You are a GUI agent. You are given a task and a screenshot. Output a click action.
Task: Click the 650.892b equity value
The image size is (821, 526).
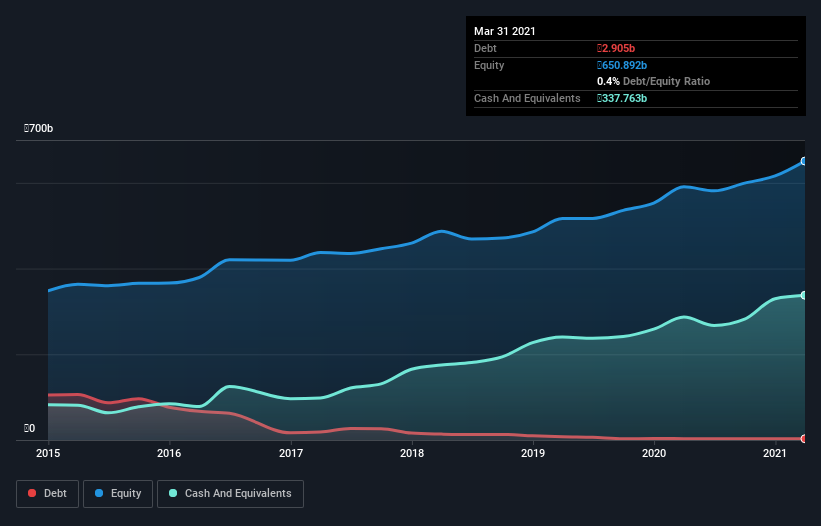click(622, 65)
